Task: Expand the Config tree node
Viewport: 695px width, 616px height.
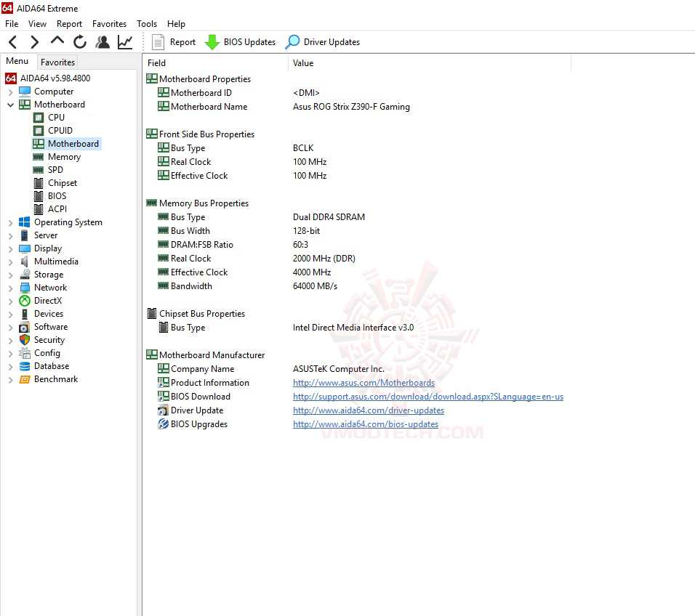Action: [x=10, y=353]
